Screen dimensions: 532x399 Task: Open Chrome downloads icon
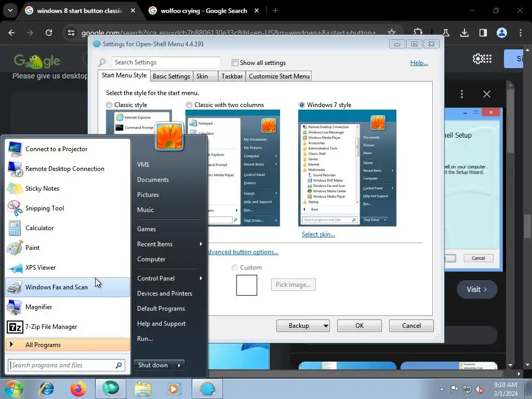pos(464,33)
